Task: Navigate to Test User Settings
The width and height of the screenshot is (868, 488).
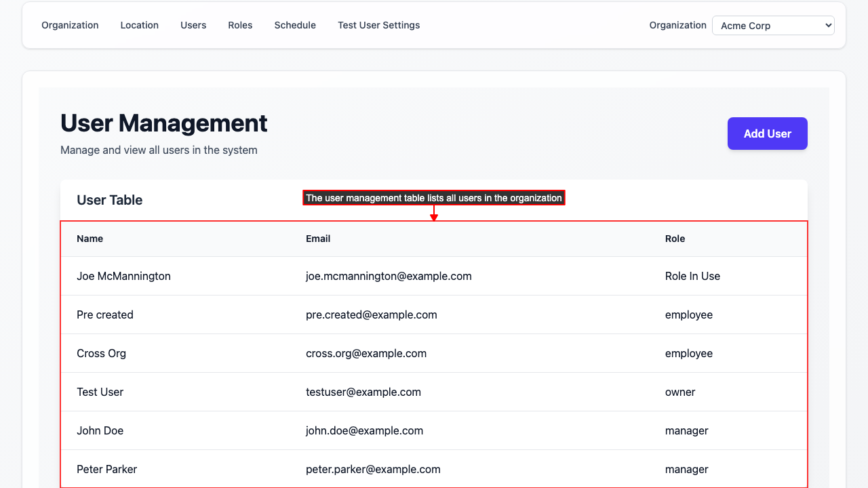Action: [378, 25]
